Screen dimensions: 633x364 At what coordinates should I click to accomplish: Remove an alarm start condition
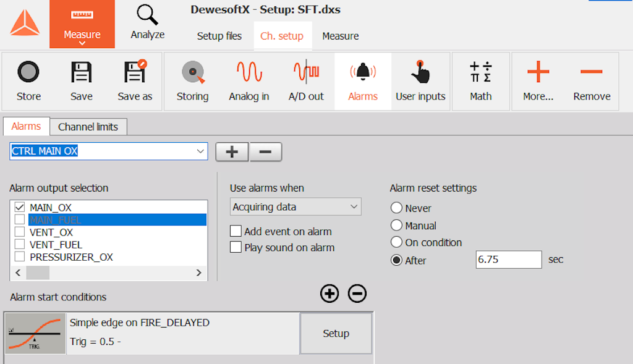(357, 294)
